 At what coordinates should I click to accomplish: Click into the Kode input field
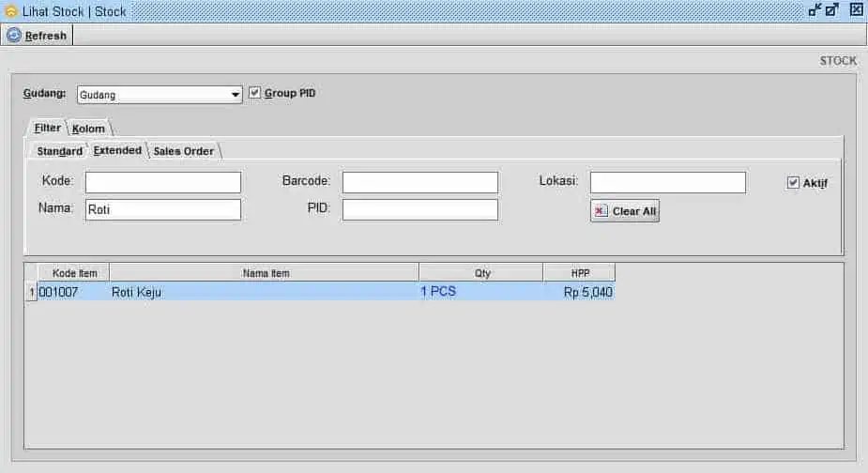[162, 182]
